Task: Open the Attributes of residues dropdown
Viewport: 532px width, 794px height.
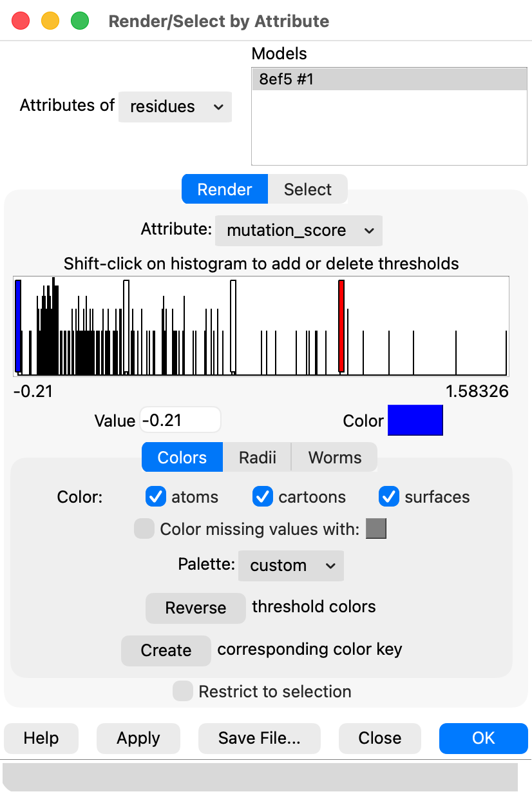Action: (x=175, y=106)
